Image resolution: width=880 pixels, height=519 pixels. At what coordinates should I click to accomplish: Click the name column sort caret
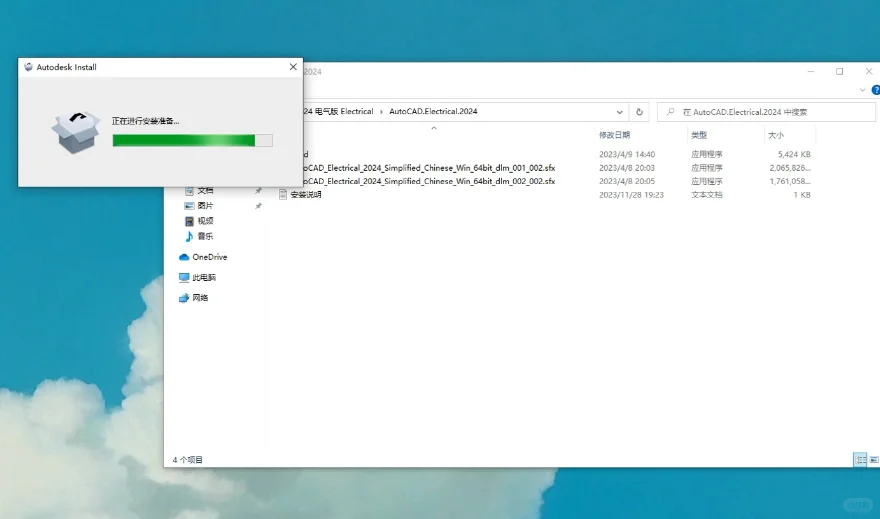point(434,128)
